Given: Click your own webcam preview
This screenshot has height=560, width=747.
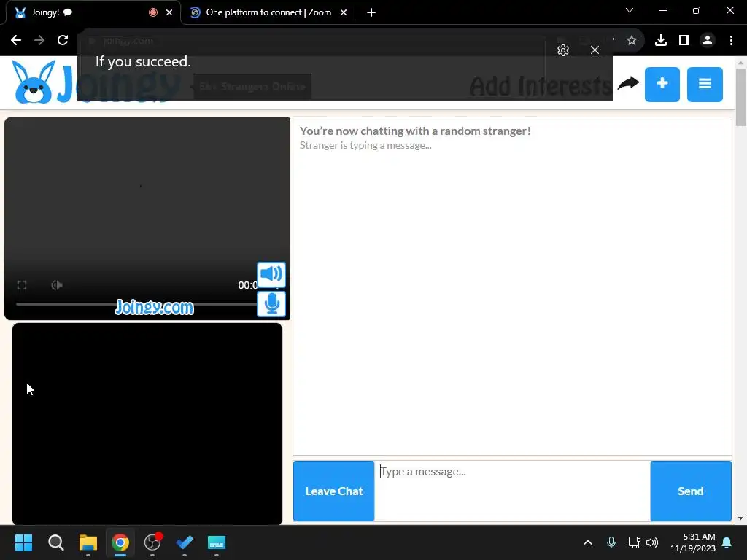Looking at the screenshot, I should tap(147, 424).
